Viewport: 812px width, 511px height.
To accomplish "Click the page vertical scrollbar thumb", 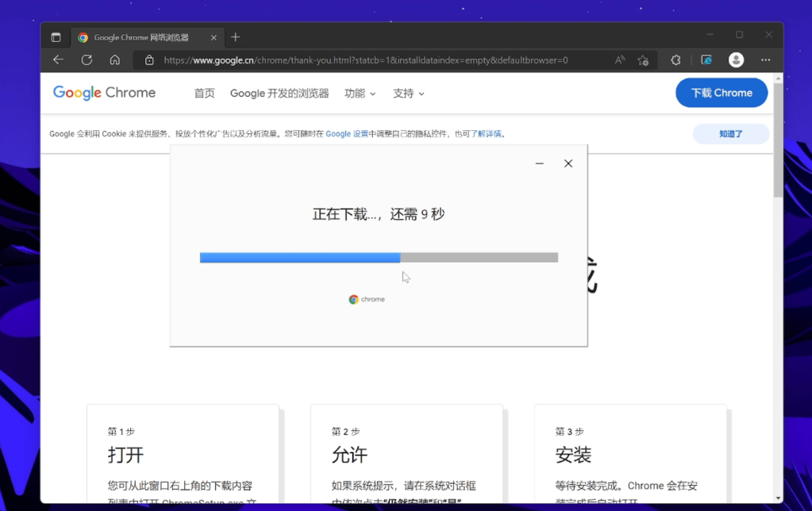I will 779,140.
